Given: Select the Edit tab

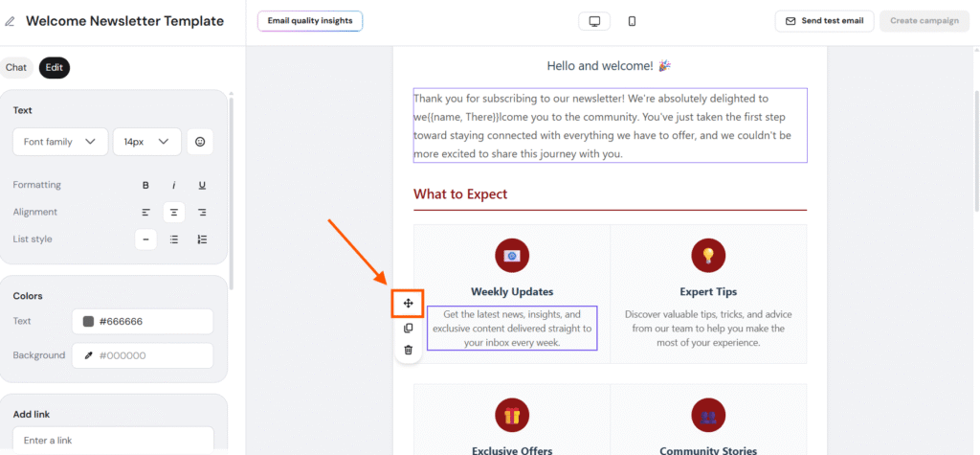Looking at the screenshot, I should click(x=55, y=68).
